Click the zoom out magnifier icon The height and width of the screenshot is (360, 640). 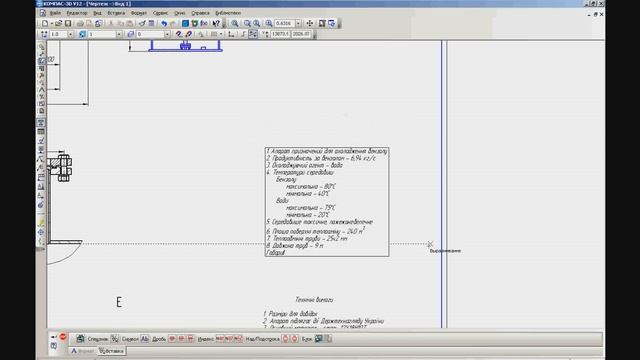(x=256, y=24)
